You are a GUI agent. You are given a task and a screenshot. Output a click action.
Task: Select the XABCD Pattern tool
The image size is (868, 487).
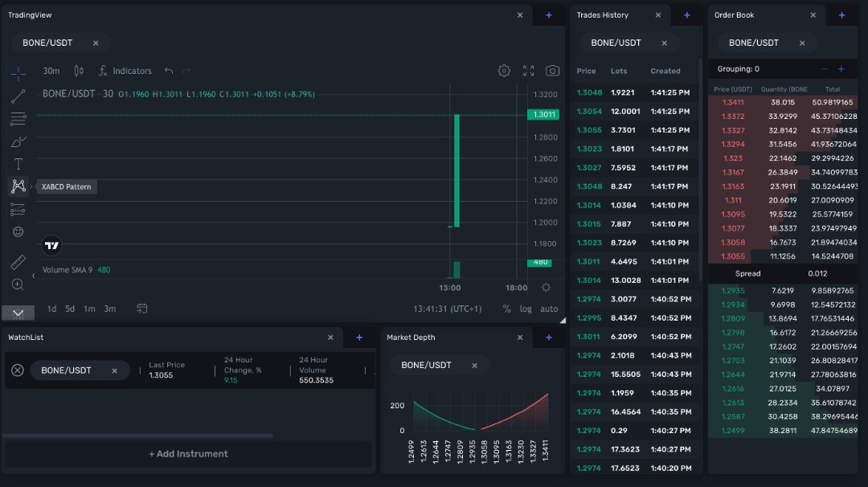18,186
